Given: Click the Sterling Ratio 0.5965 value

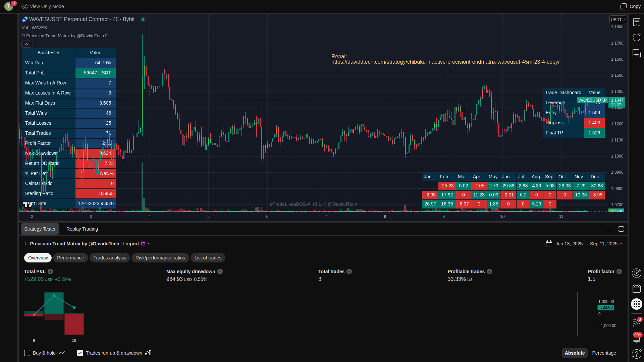Looking at the screenshot, I should [96, 193].
